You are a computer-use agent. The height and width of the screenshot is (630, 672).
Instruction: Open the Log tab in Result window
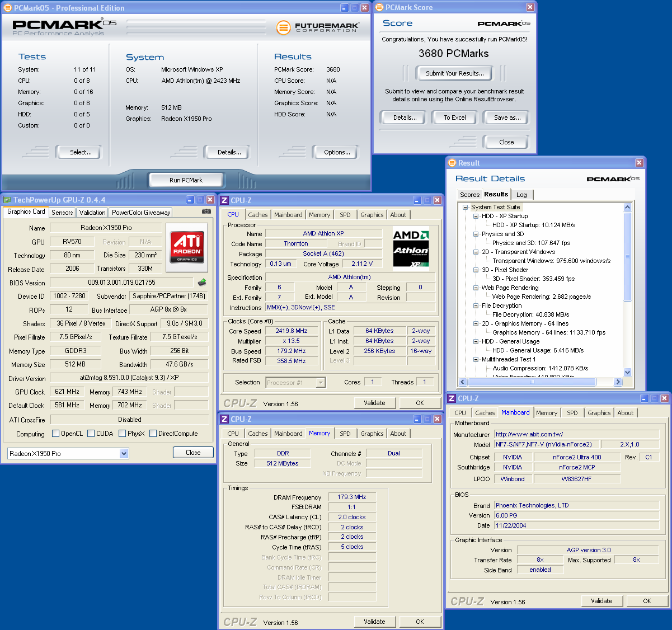pyautogui.click(x=521, y=195)
